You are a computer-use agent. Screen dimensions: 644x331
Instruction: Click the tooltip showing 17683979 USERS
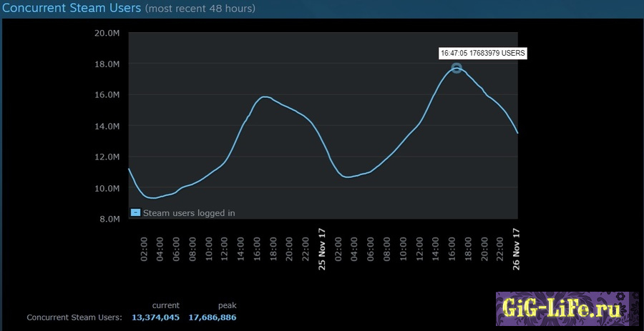click(x=483, y=53)
